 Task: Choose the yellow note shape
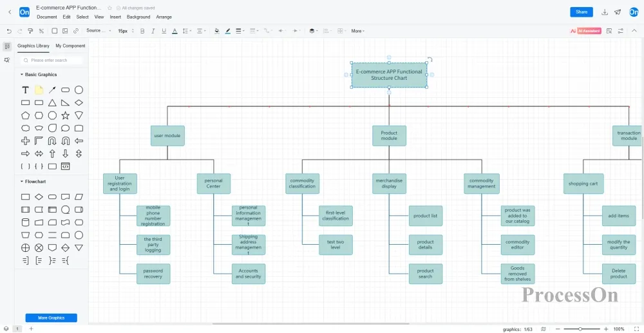click(39, 90)
